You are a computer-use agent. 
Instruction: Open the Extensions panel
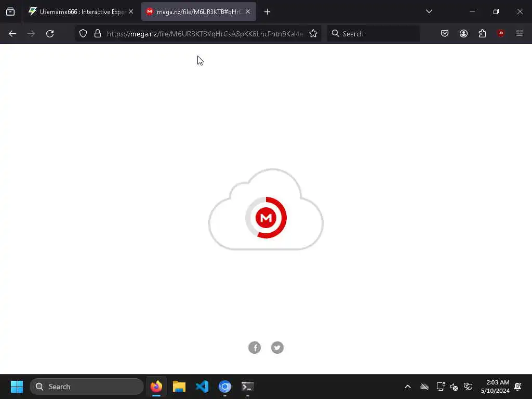482,34
